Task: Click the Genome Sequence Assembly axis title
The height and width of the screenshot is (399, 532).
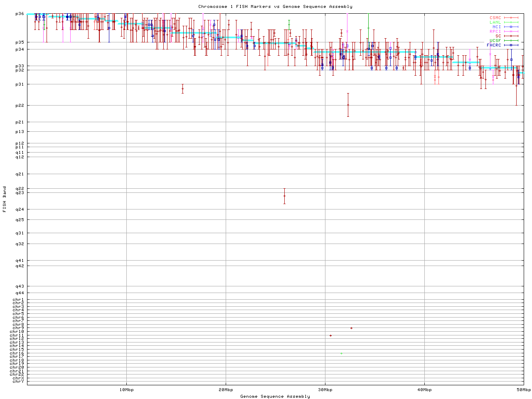Action: (x=275, y=396)
